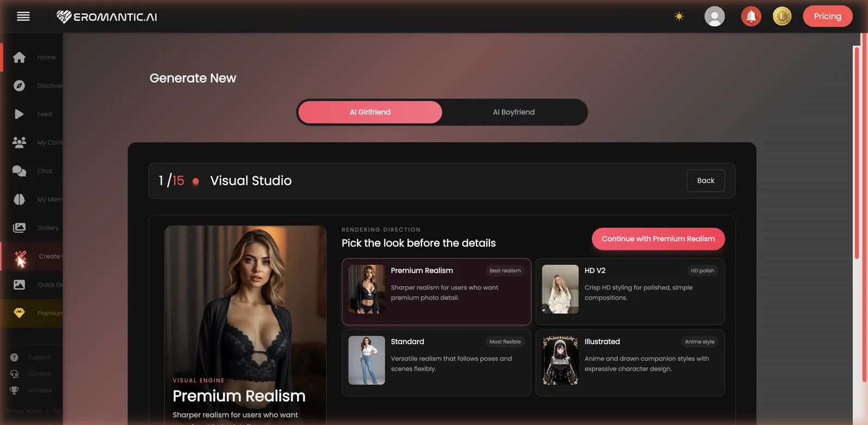
Task: Click the HD V2 card thumbnail
Action: (x=560, y=289)
